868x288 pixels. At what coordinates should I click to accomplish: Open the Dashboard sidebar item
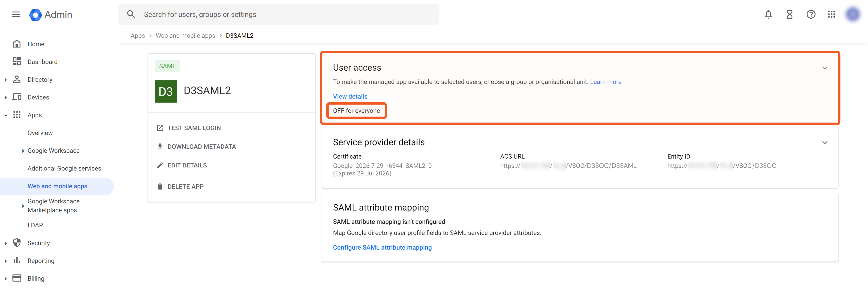click(42, 62)
